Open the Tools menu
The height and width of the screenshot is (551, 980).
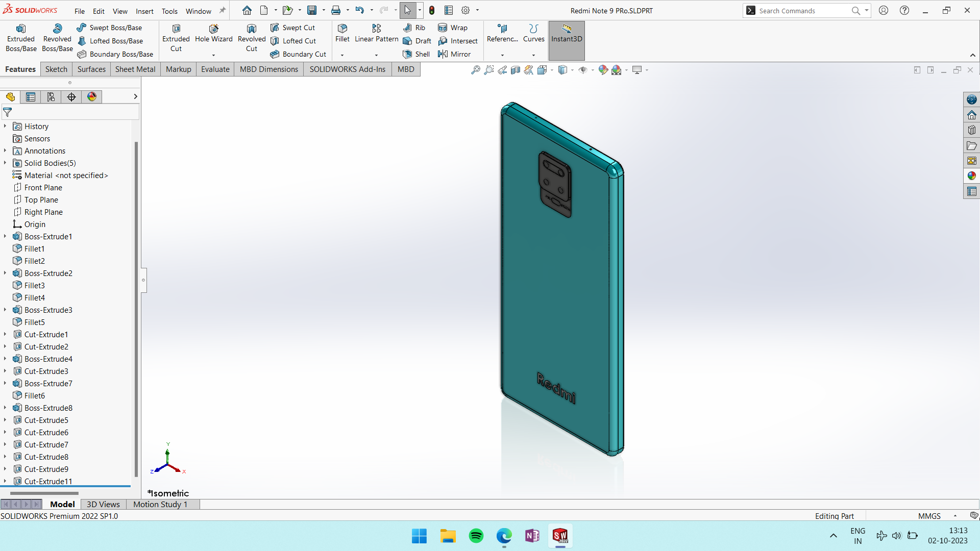pyautogui.click(x=169, y=11)
